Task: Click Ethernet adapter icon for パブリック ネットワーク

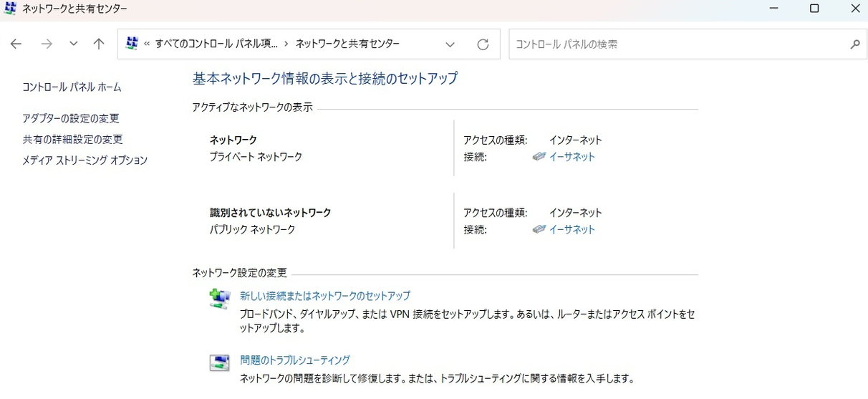Action: coord(539,230)
